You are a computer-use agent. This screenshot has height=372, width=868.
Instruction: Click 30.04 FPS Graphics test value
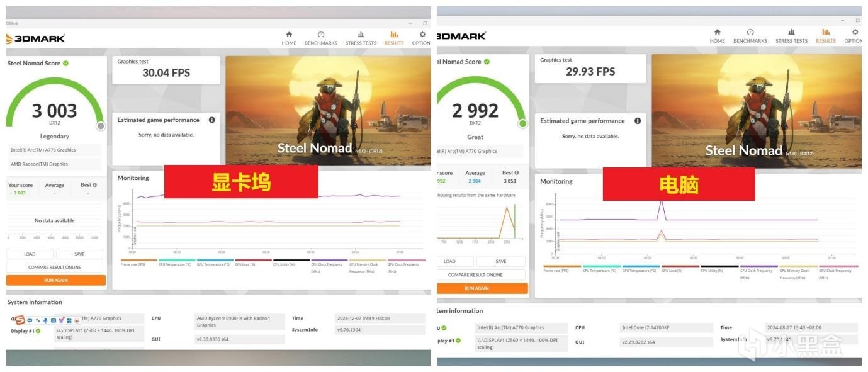[166, 73]
